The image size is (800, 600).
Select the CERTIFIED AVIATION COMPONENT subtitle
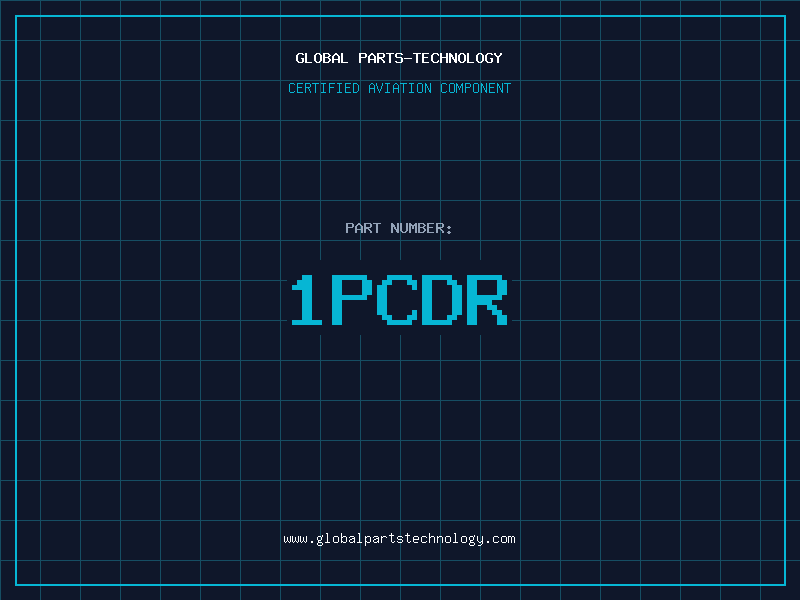(x=399, y=88)
